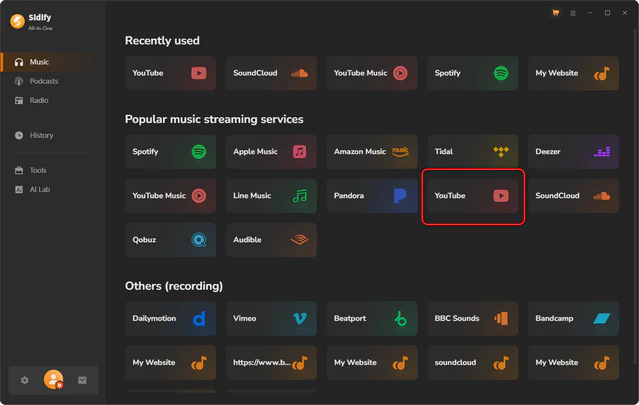Click the Recently used heading
Screen dimensions: 639x405
pos(162,41)
